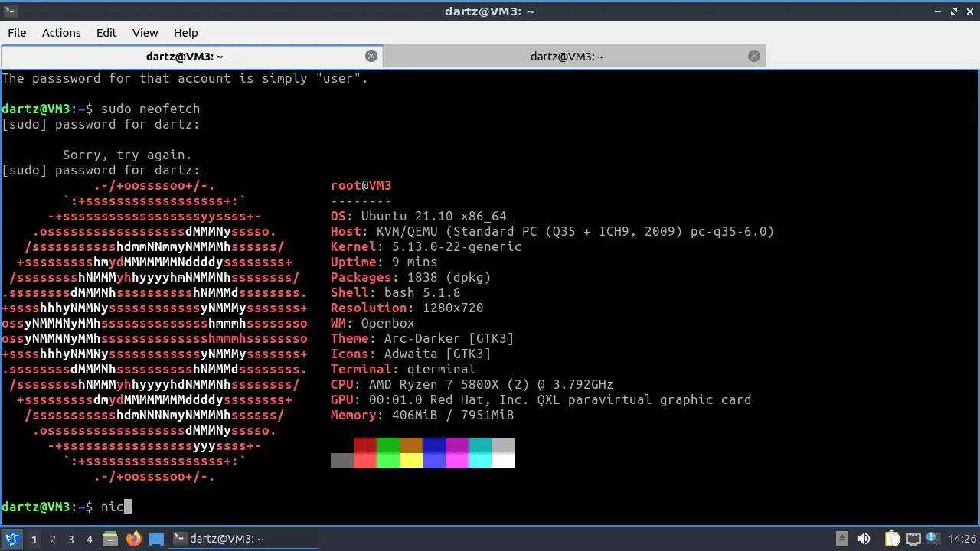Switch to virtual desktop 1

34,539
